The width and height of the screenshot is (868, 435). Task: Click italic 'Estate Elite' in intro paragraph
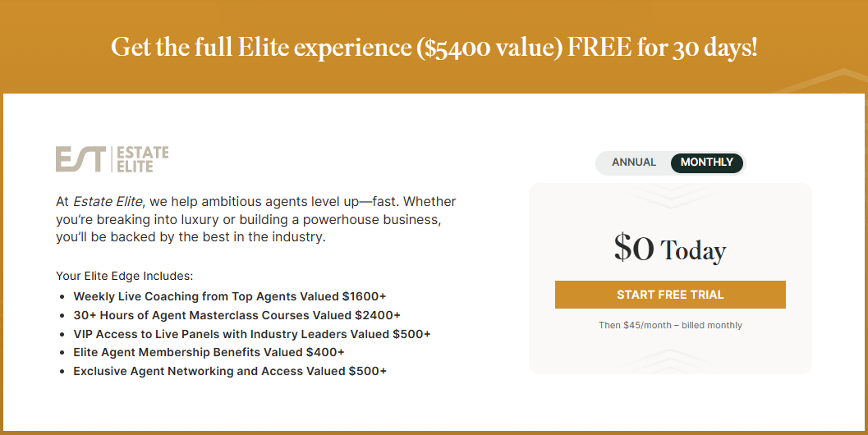click(108, 201)
